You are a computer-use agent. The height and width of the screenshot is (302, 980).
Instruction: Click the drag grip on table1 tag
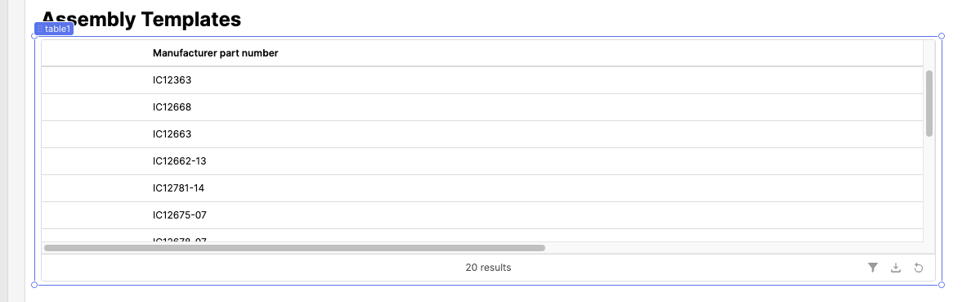point(39,29)
